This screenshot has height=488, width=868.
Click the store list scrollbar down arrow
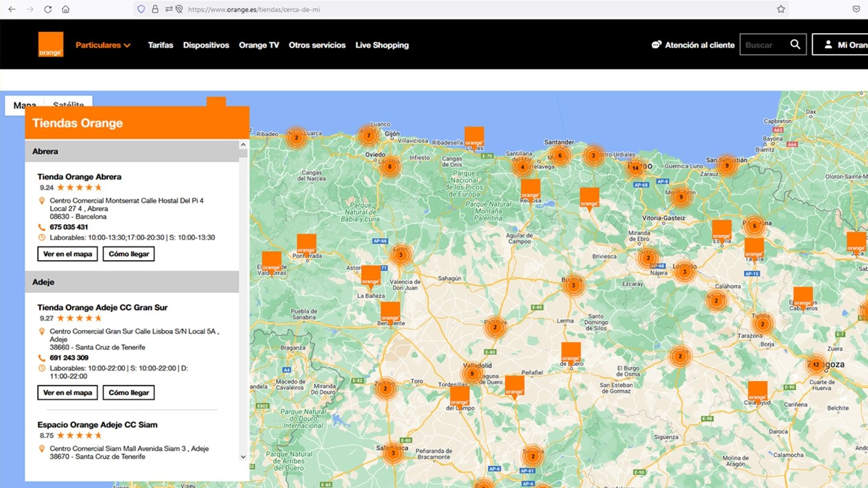244,457
